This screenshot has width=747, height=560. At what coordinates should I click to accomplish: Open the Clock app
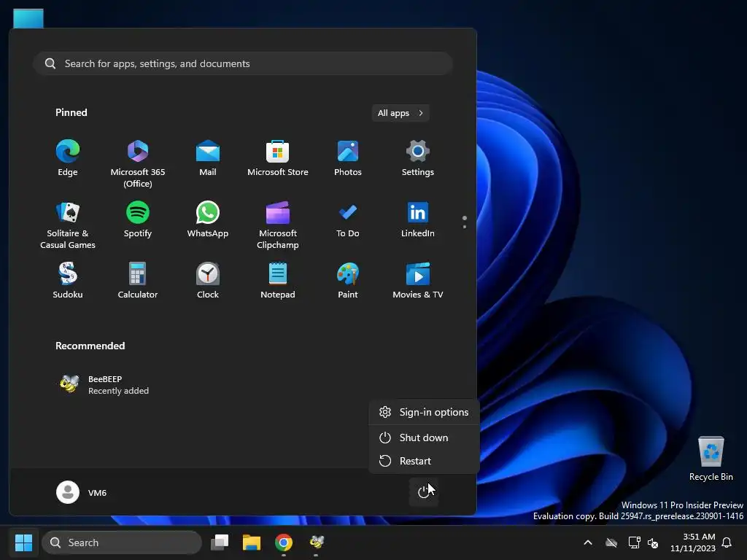208,281
